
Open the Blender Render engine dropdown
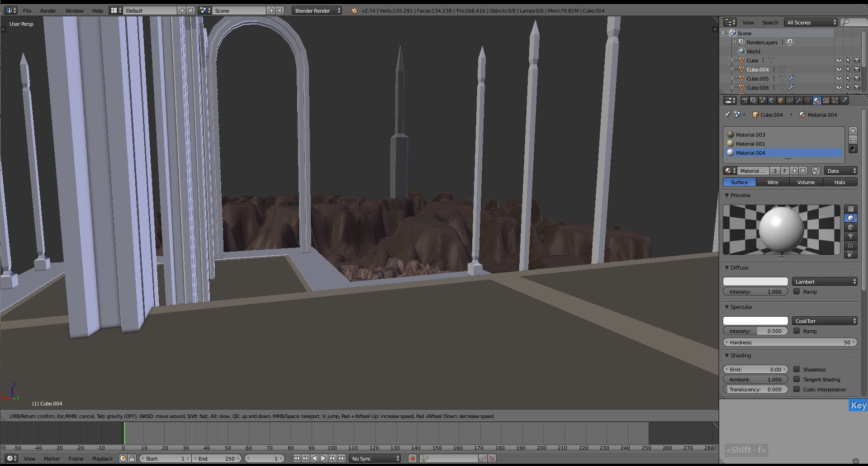[317, 10]
